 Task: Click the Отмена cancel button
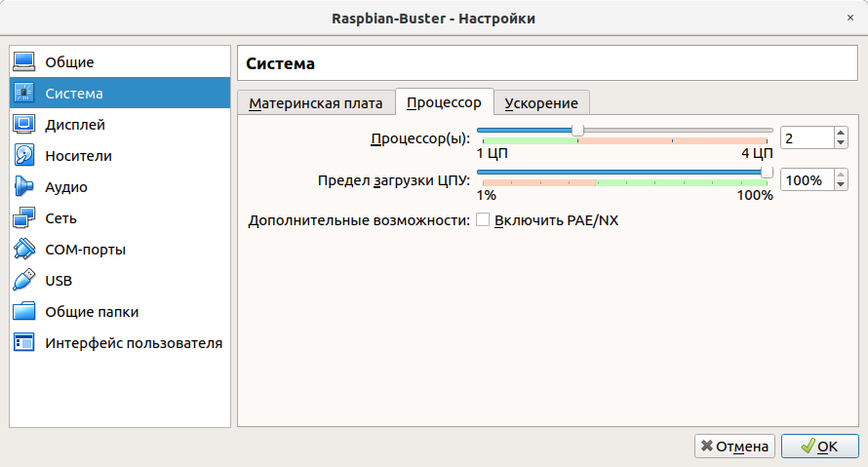734,446
